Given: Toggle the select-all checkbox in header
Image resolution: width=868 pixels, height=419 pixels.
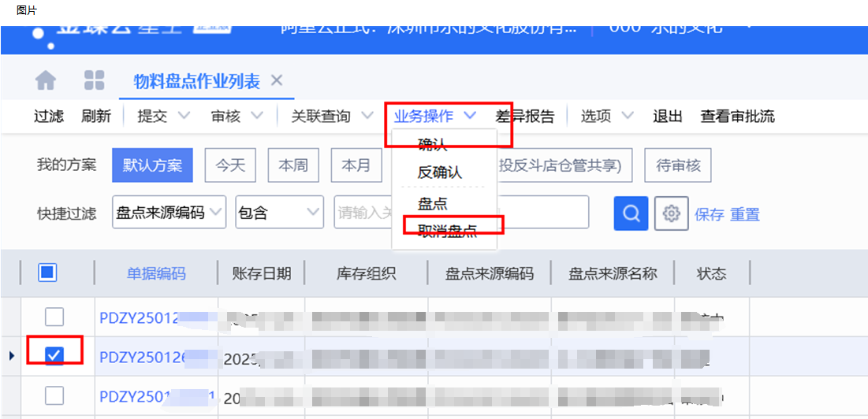Looking at the screenshot, I should pos(47,273).
